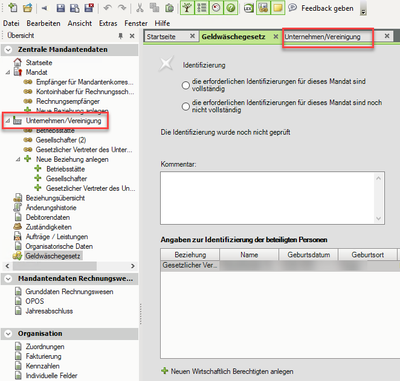Collapse the Organisation section chevron

pos(8,334)
